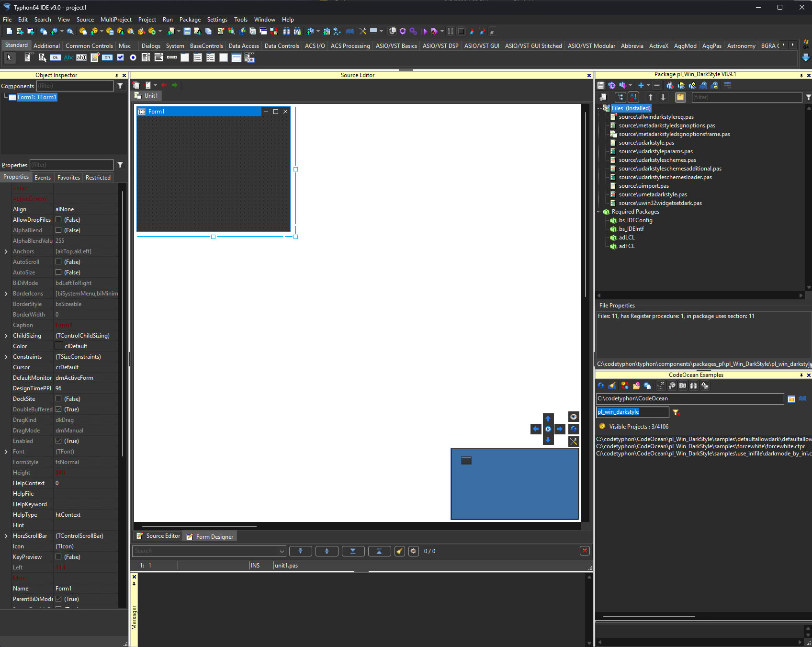This screenshot has width=812, height=647.
Task: Pick the TRadioButton palette component
Action: click(x=133, y=57)
